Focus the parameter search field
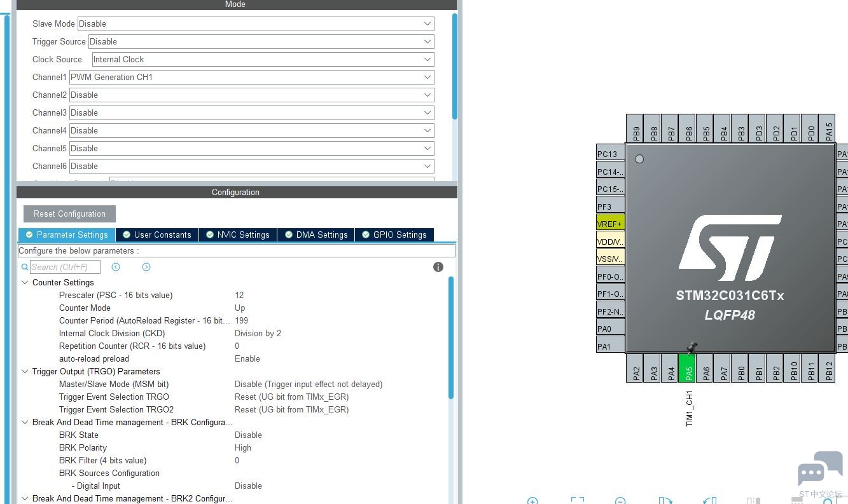 65,267
